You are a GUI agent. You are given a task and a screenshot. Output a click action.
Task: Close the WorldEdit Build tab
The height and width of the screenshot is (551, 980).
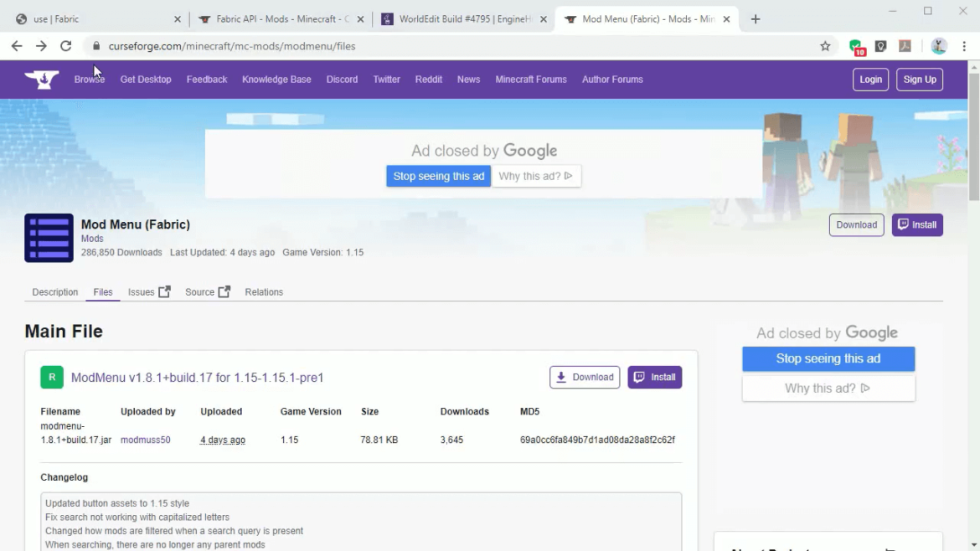(x=544, y=19)
